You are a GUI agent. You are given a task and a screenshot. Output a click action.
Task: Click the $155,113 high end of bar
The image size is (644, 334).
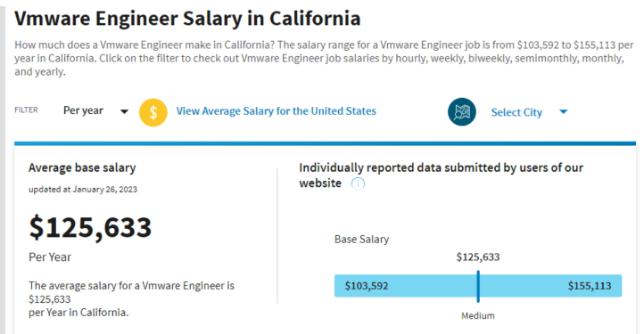(590, 286)
